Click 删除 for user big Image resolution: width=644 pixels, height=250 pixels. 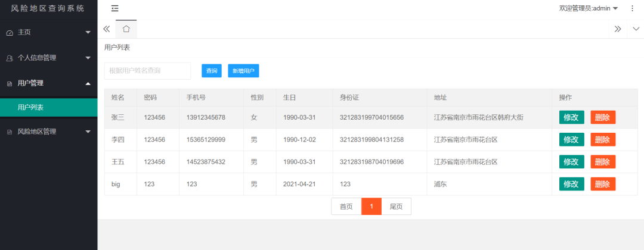[603, 184]
